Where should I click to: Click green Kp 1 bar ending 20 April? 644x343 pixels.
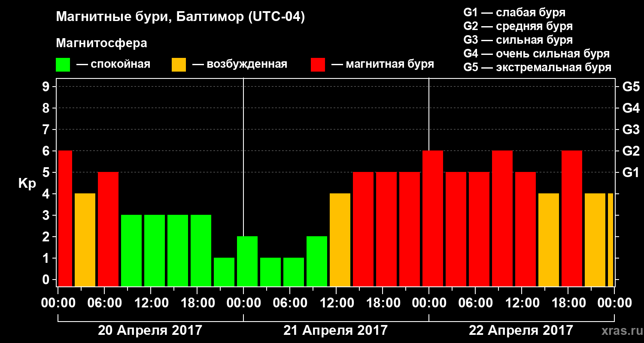[x=224, y=272]
